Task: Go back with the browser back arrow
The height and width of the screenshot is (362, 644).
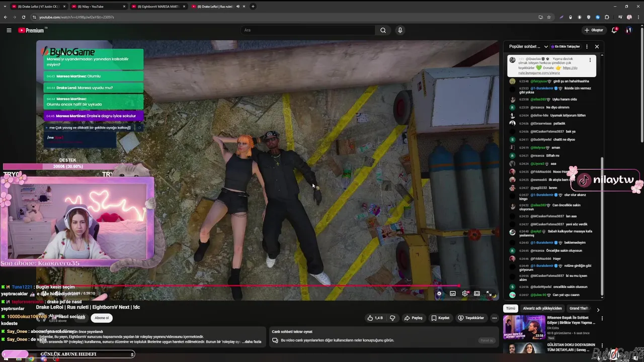Action: coord(6,17)
